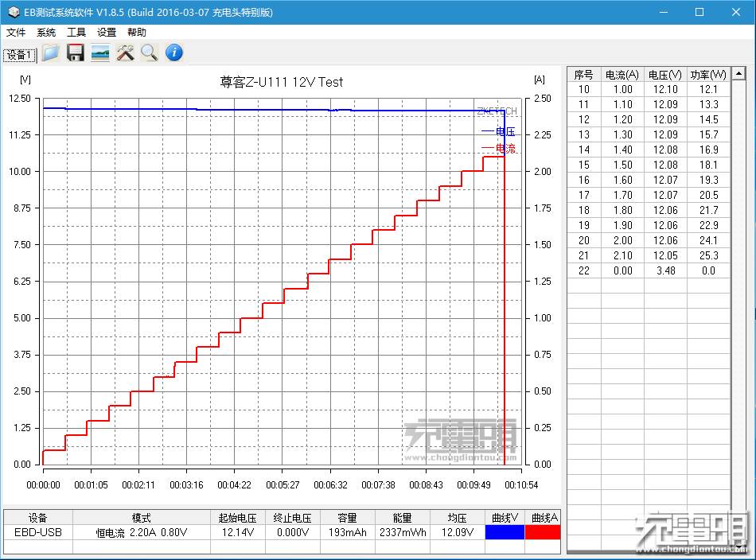Click the 功率(W) column header
Screen dimensions: 756x560
click(x=708, y=75)
